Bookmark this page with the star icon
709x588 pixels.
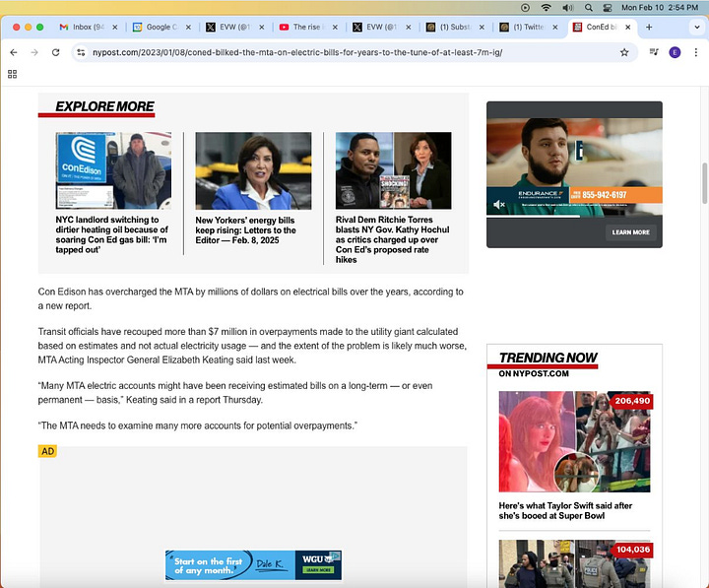tap(624, 52)
